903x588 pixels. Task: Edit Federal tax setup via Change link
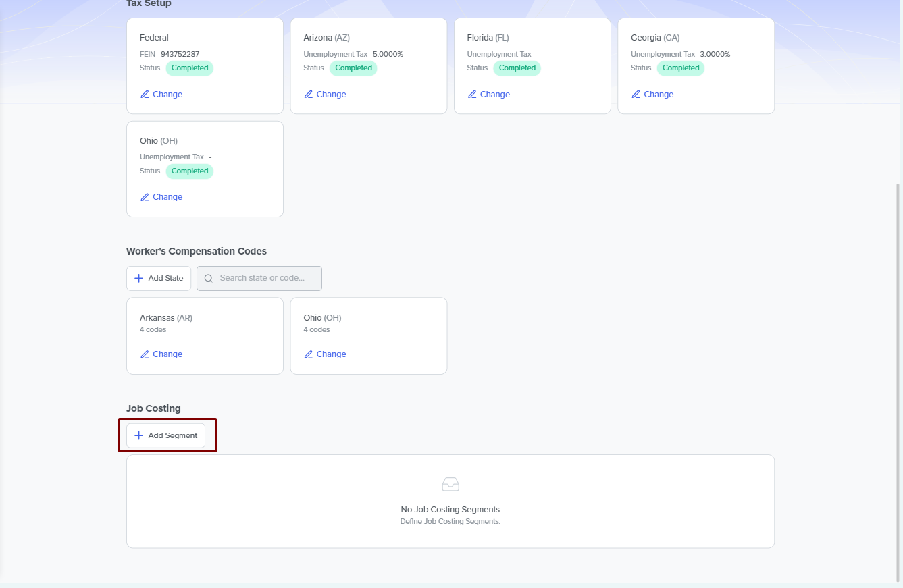click(x=167, y=95)
